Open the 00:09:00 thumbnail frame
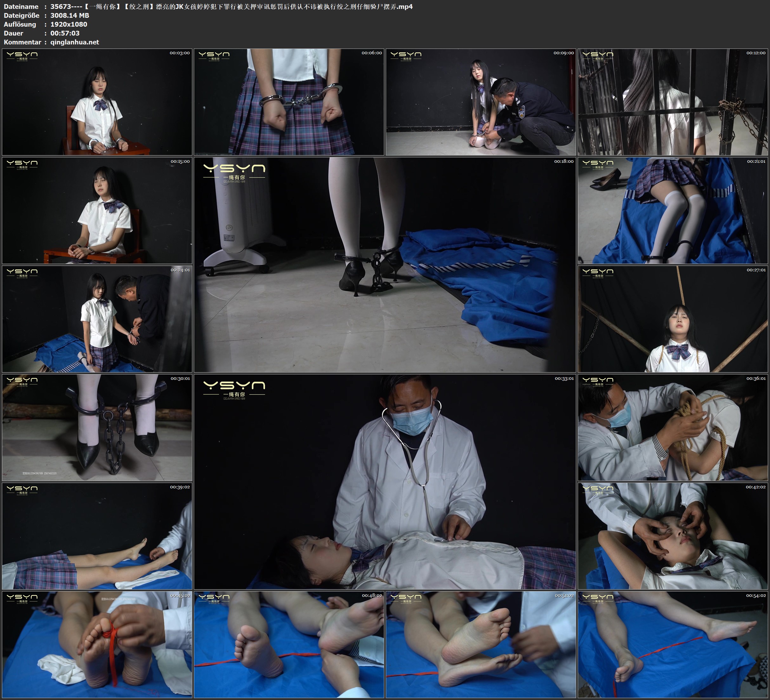 (x=480, y=102)
